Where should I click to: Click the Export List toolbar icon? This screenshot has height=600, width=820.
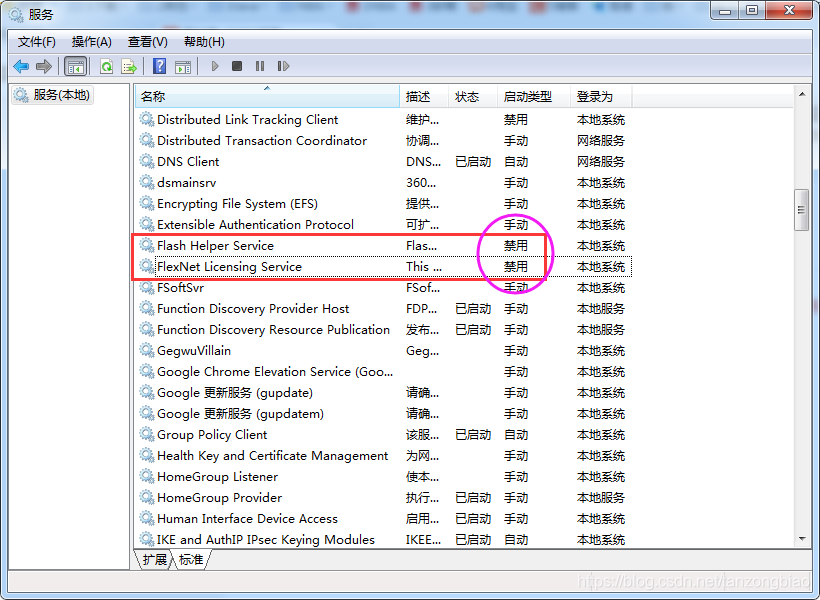[129, 66]
